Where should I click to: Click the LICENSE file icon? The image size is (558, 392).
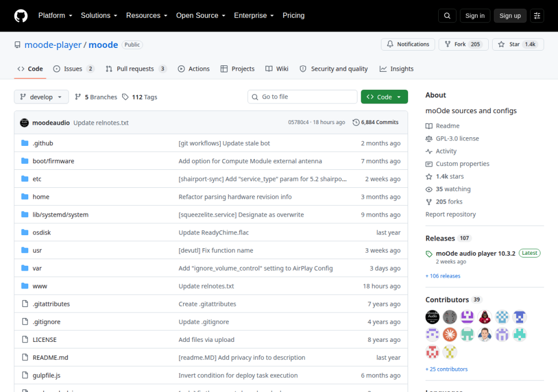25,339
